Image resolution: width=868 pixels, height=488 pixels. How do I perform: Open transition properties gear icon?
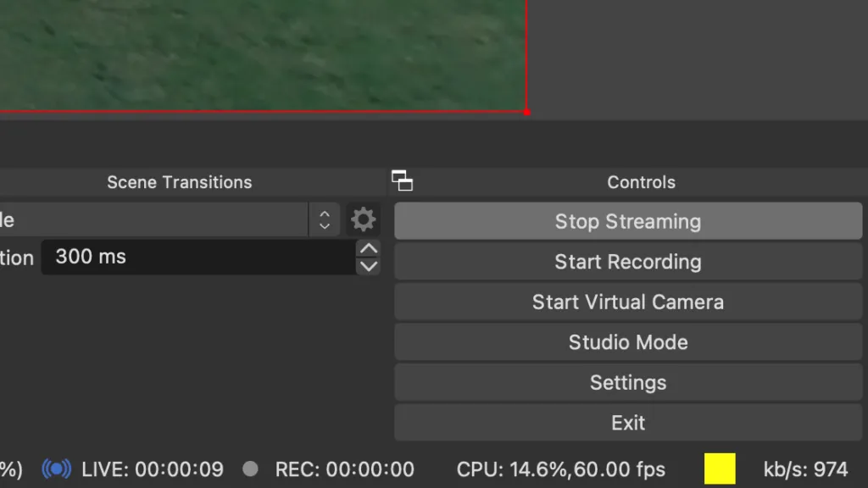363,219
